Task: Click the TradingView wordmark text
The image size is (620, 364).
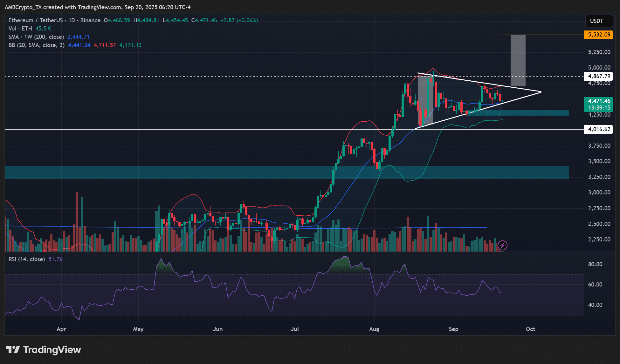Action: point(52,350)
